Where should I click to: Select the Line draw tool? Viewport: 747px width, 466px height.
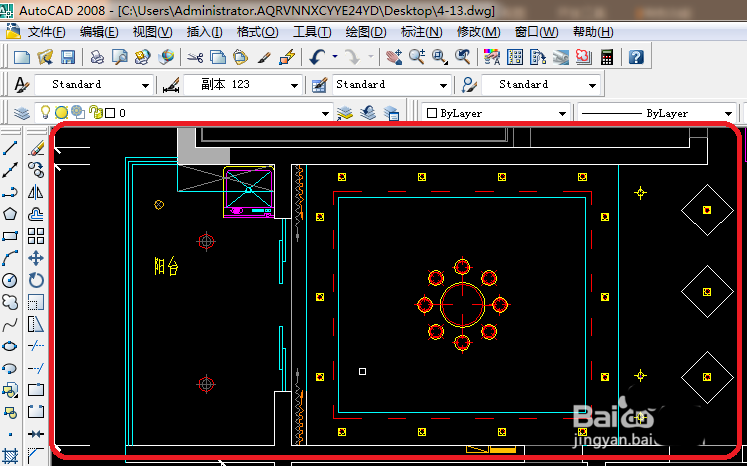[10, 148]
